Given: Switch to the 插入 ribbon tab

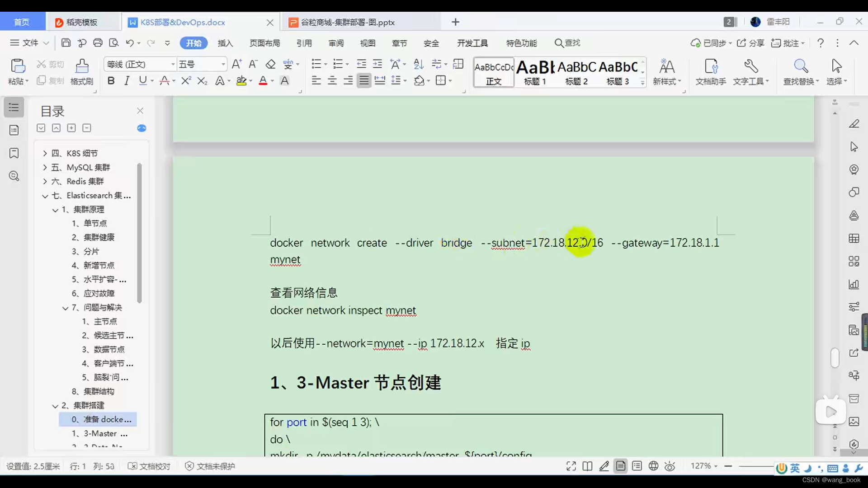Looking at the screenshot, I should [x=225, y=43].
